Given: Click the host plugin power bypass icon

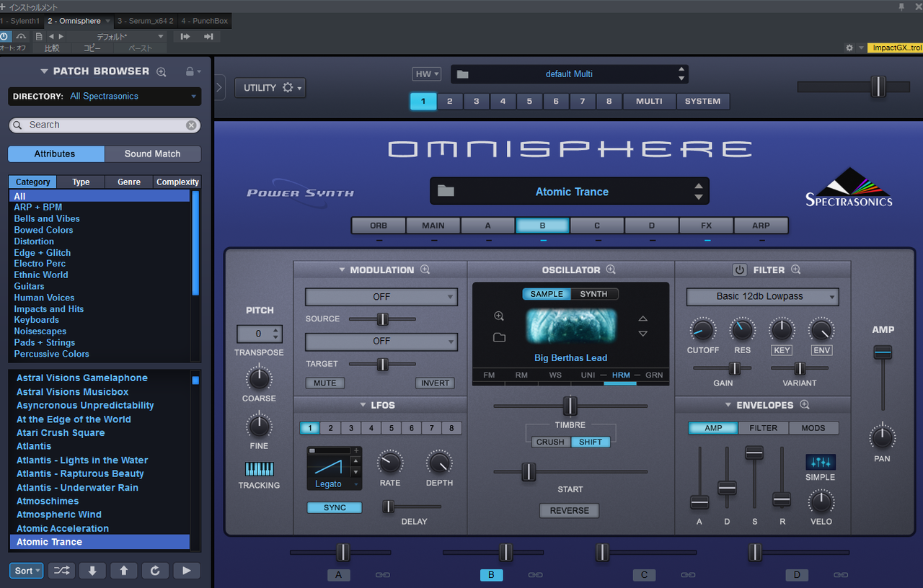Looking at the screenshot, I should click(x=5, y=36).
